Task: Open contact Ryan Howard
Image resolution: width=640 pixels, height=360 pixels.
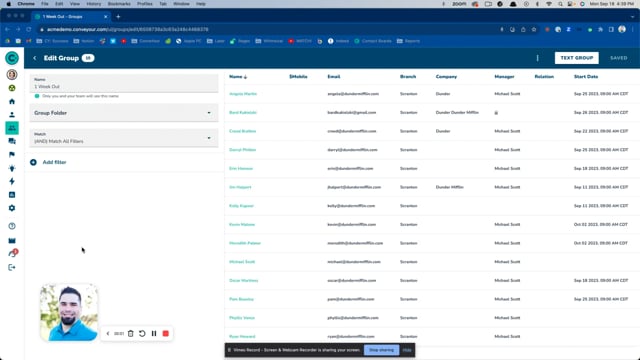Action: (242, 337)
